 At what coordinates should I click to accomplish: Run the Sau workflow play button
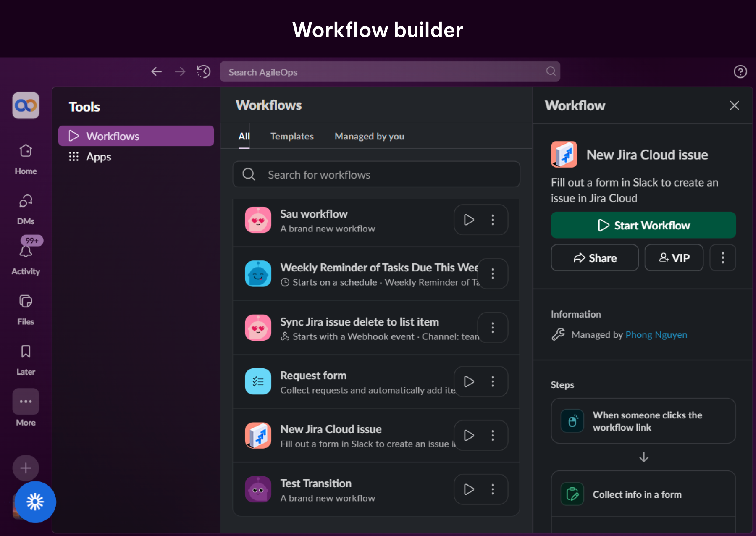click(469, 220)
